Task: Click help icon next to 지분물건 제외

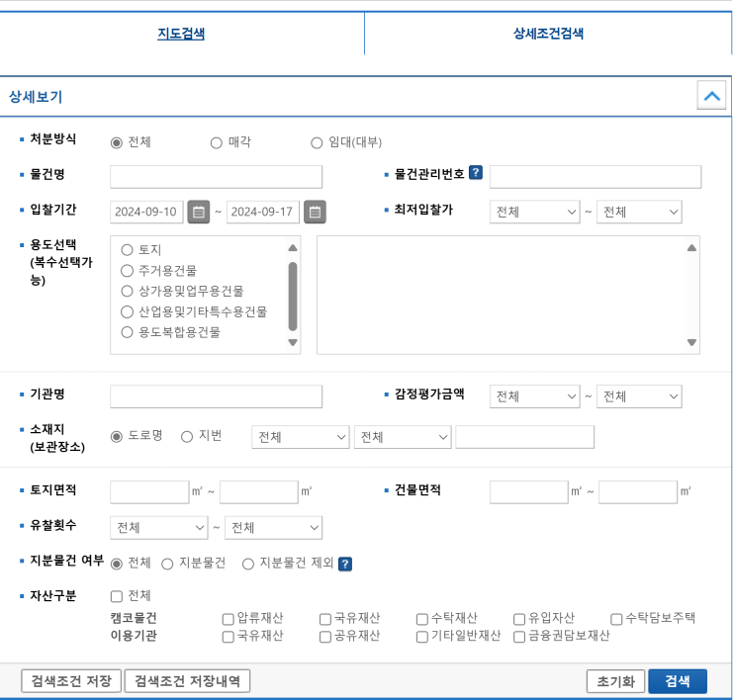Action: point(345,564)
